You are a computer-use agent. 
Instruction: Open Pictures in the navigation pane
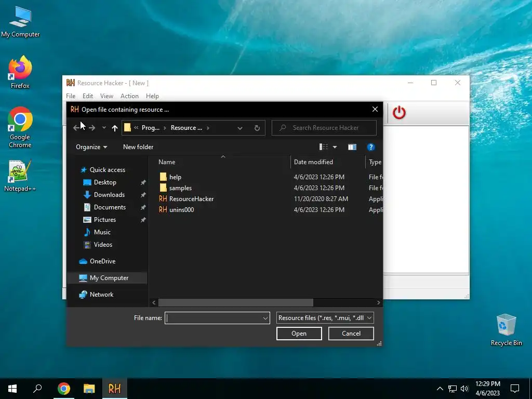click(104, 220)
